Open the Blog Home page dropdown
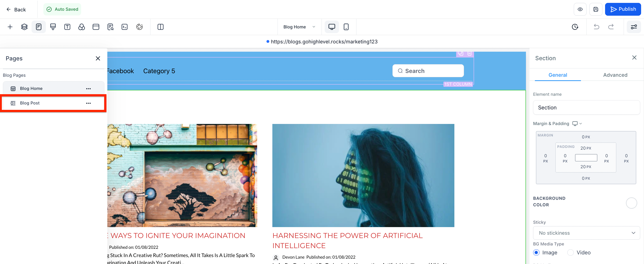This screenshot has width=644, height=264. (299, 27)
